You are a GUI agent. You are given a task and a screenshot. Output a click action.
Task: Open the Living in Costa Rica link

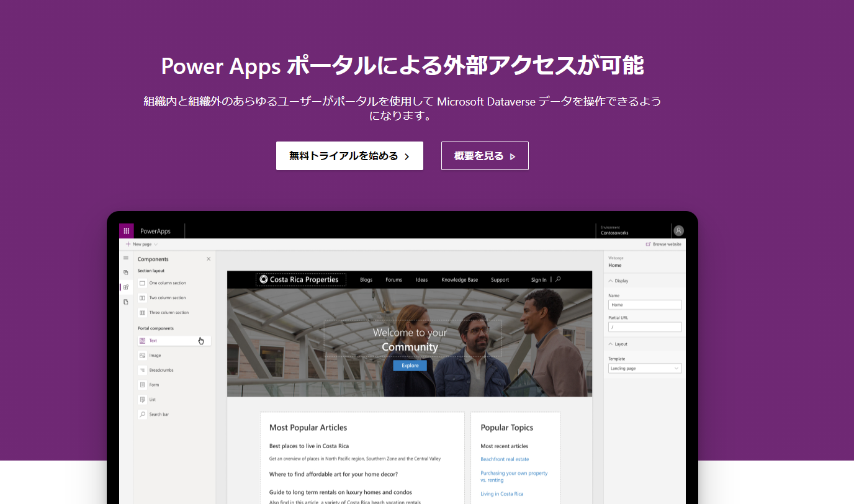pyautogui.click(x=501, y=494)
